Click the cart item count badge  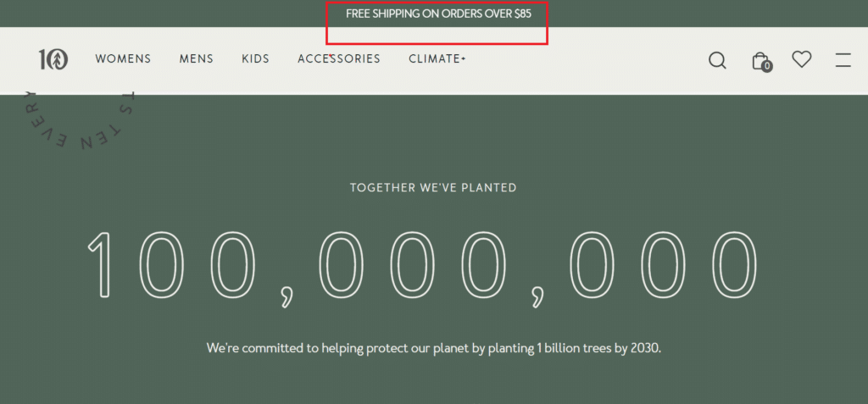coord(766,66)
